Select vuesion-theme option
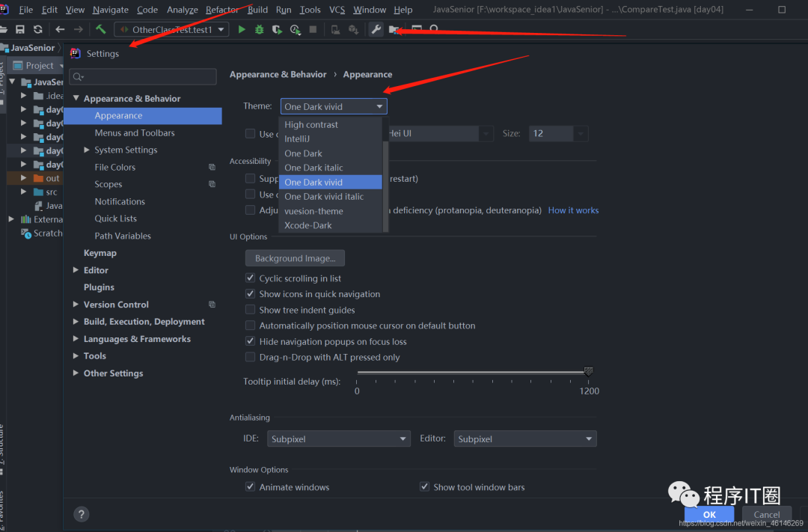Viewport: 808px width, 532px height. click(331, 211)
